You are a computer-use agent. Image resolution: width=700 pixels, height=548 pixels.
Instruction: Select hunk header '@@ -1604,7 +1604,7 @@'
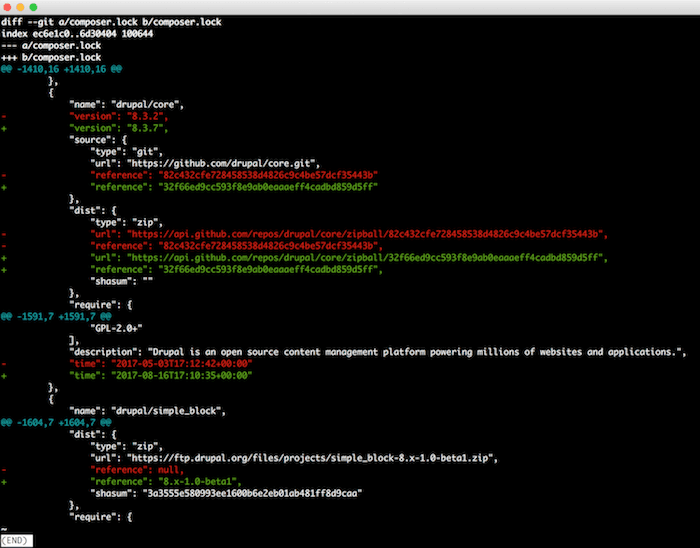click(56, 423)
